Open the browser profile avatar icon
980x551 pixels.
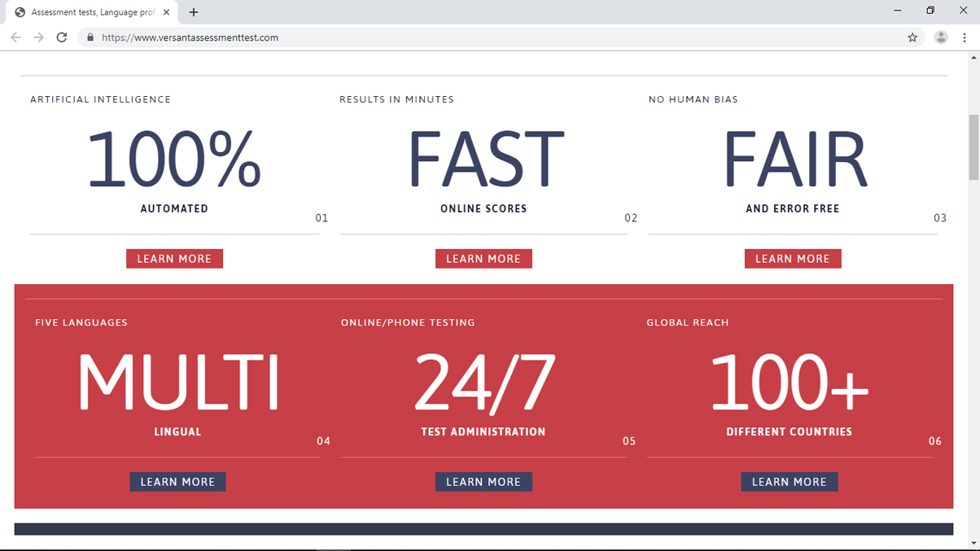[x=941, y=37]
